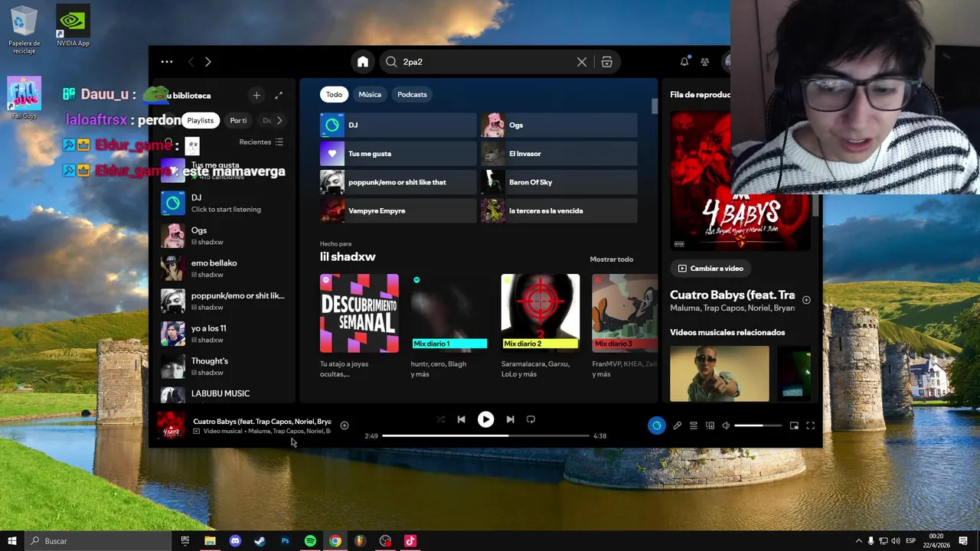Clear the search with X icon
The width and height of the screenshot is (980, 551).
coord(582,62)
